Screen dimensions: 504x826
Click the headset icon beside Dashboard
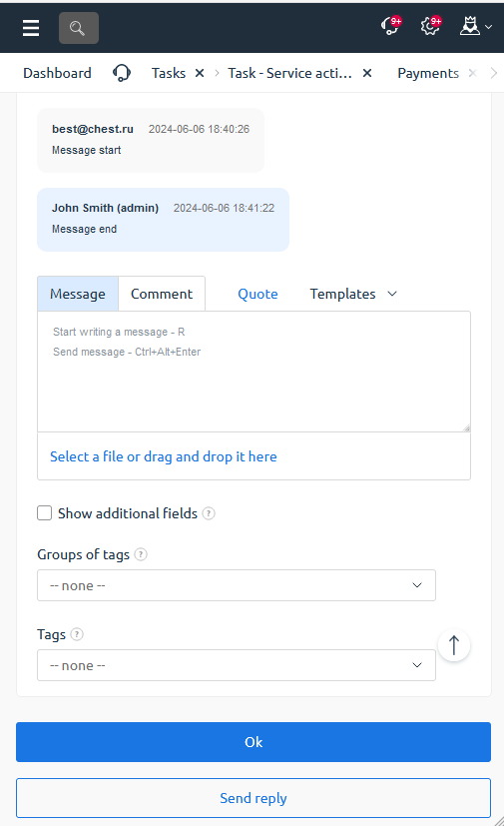[x=122, y=73]
